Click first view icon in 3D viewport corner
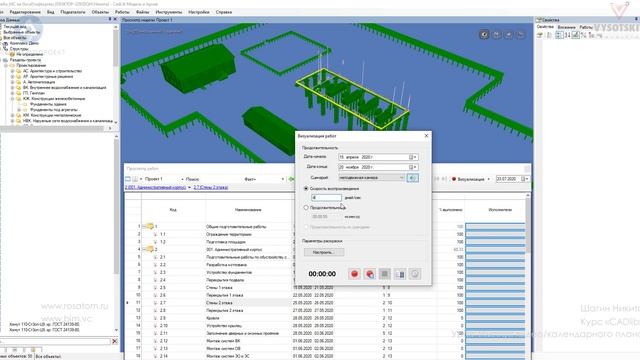Screen dimensions: 640x360 click(x=484, y=35)
